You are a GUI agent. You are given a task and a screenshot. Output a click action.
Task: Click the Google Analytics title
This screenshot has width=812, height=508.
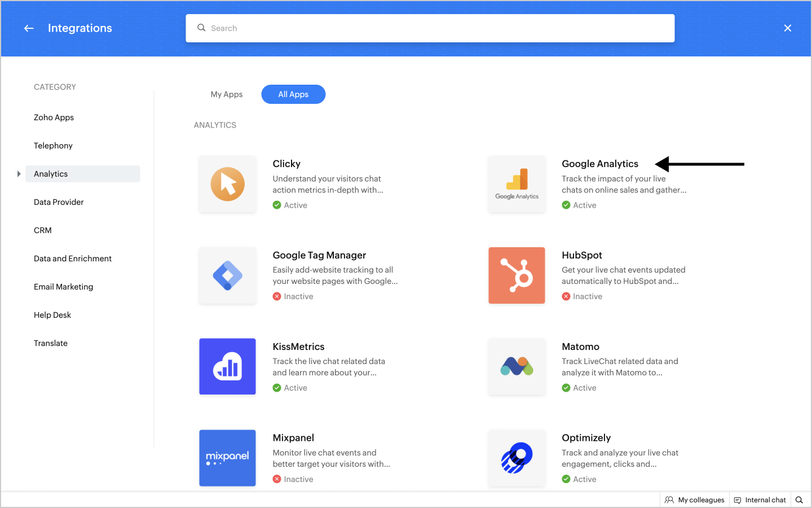(600, 164)
